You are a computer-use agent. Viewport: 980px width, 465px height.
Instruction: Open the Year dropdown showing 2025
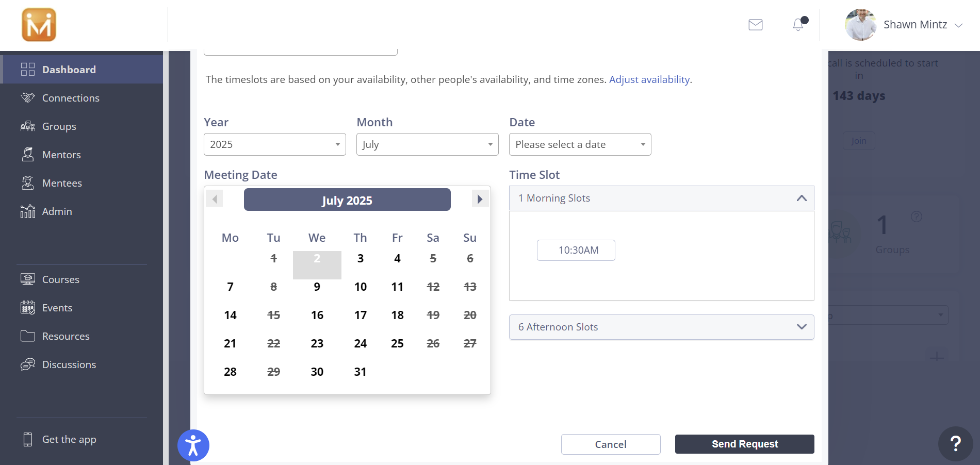pos(274,144)
